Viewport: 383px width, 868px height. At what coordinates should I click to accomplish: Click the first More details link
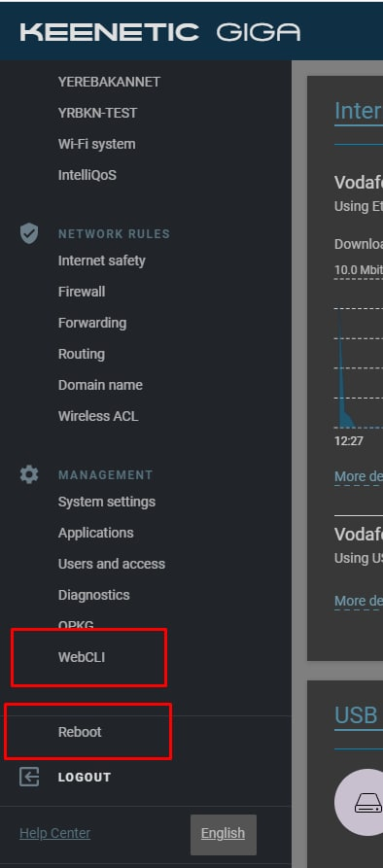coord(358,476)
